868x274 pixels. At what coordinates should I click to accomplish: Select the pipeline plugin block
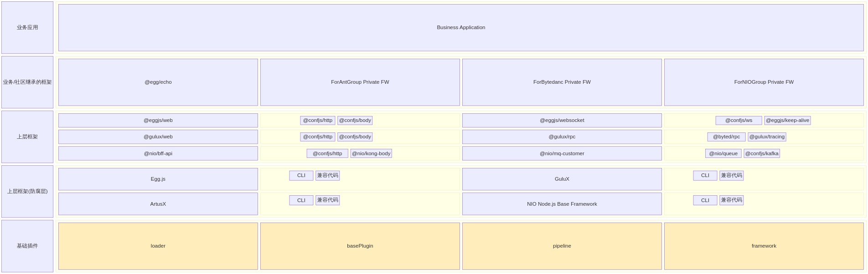(x=562, y=246)
